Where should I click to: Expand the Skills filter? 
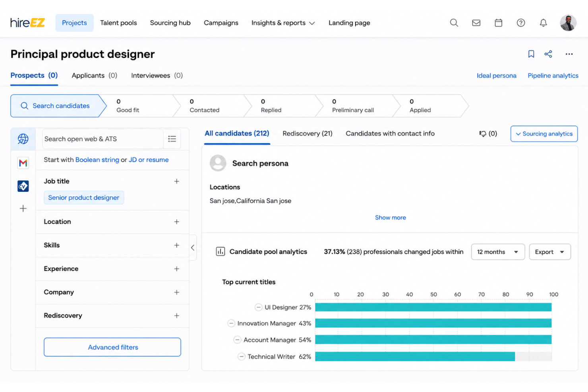(176, 245)
